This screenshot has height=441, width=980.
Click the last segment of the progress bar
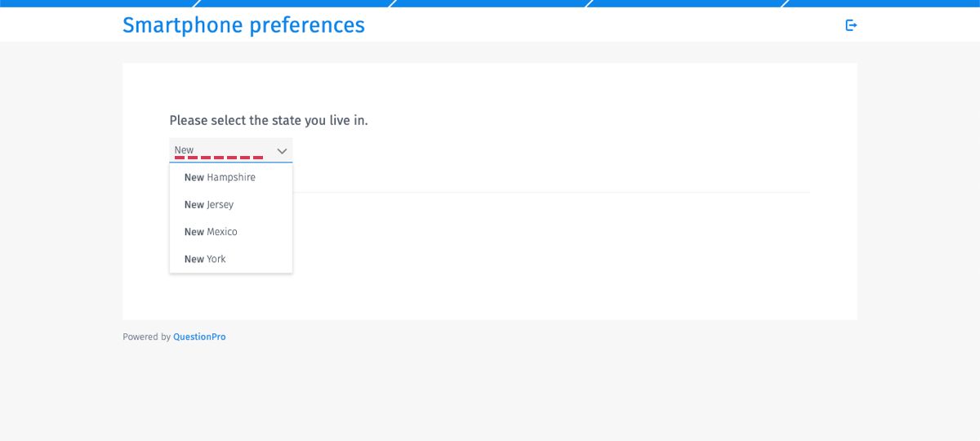[x=882, y=3]
